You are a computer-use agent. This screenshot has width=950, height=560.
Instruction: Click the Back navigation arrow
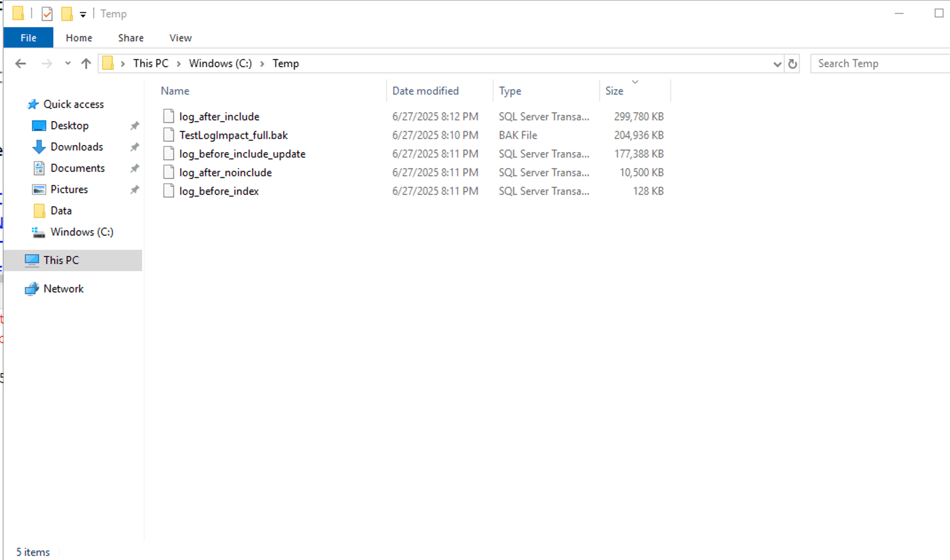tap(20, 64)
